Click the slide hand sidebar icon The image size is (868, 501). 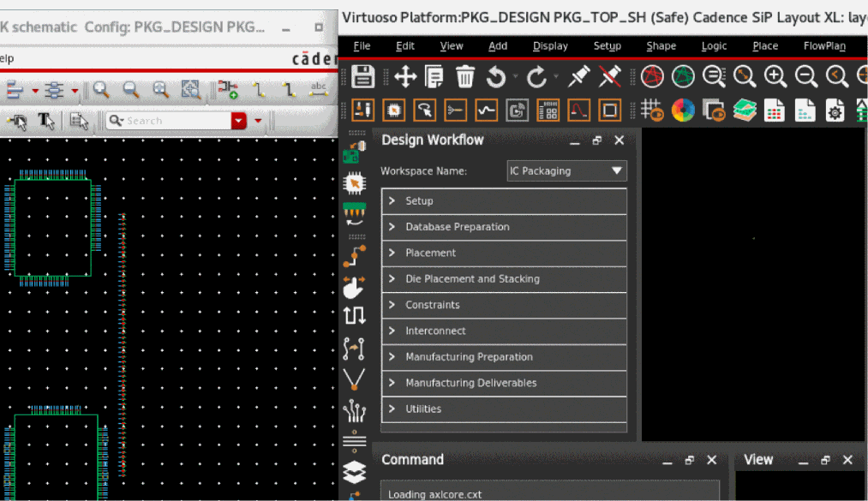click(x=354, y=286)
